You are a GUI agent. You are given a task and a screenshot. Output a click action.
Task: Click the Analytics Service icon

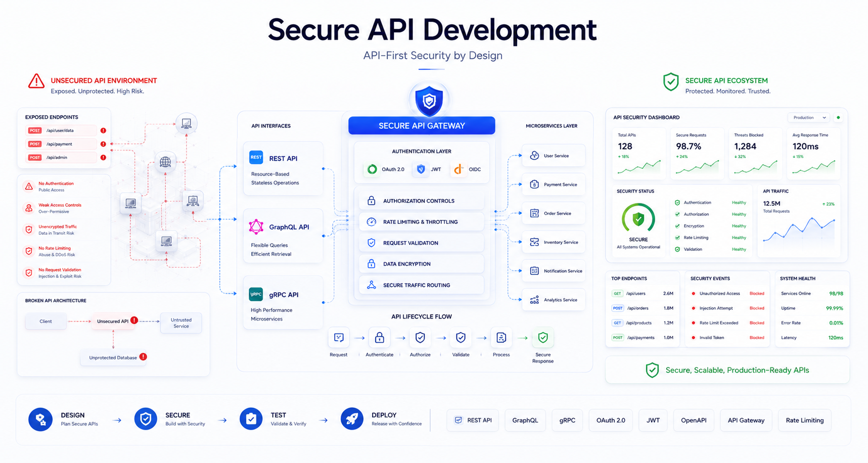534,300
